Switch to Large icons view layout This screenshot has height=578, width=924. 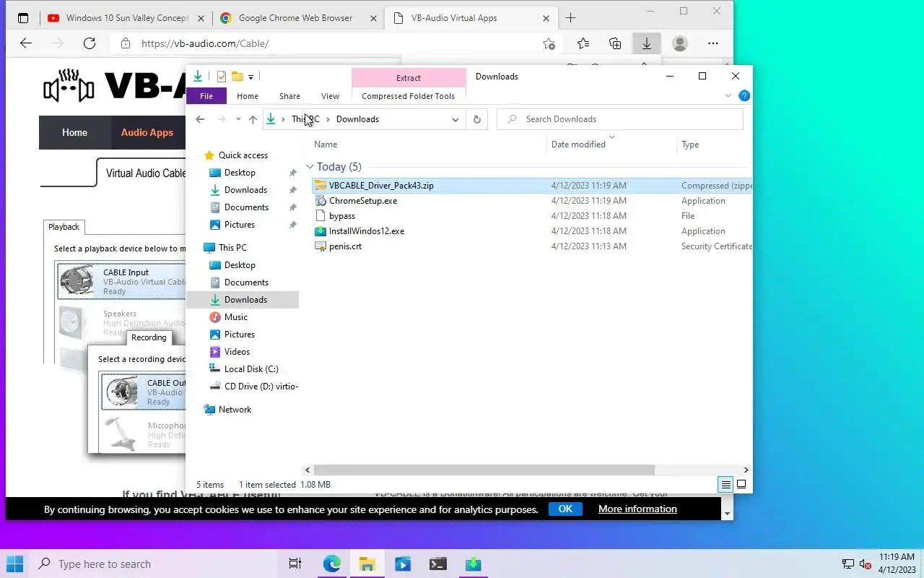point(741,485)
